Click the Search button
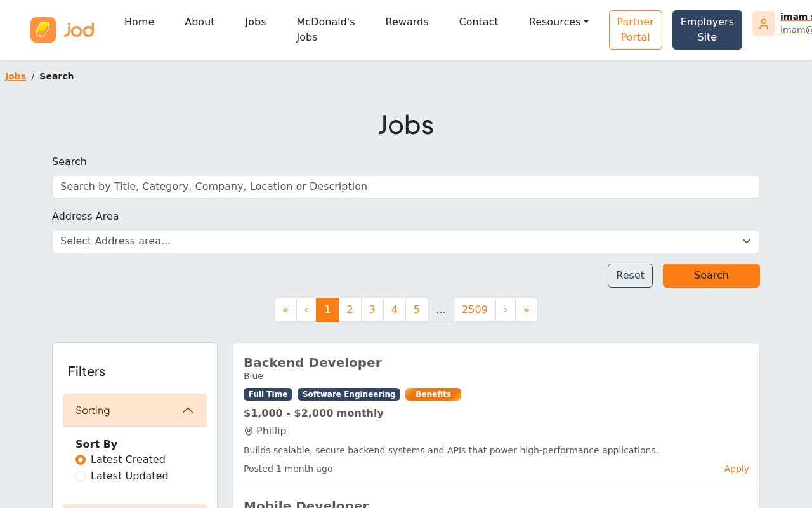This screenshot has height=508, width=812. click(711, 276)
